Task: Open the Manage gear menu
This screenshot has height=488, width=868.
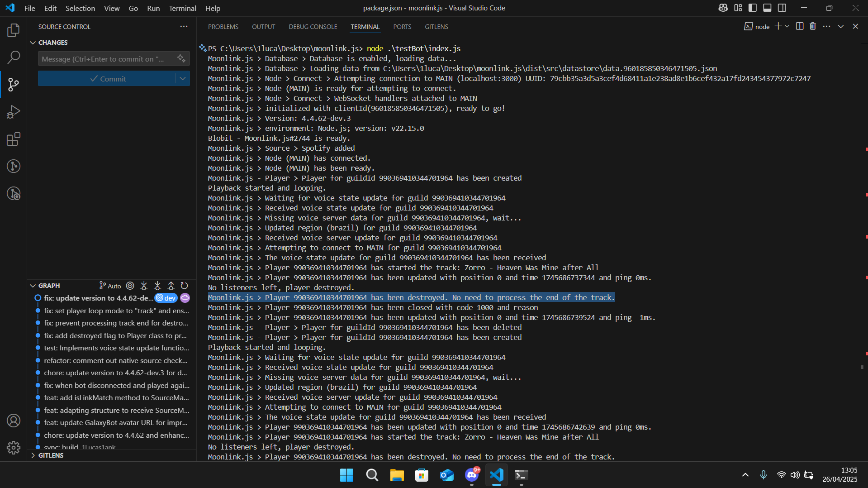Action: [14, 448]
